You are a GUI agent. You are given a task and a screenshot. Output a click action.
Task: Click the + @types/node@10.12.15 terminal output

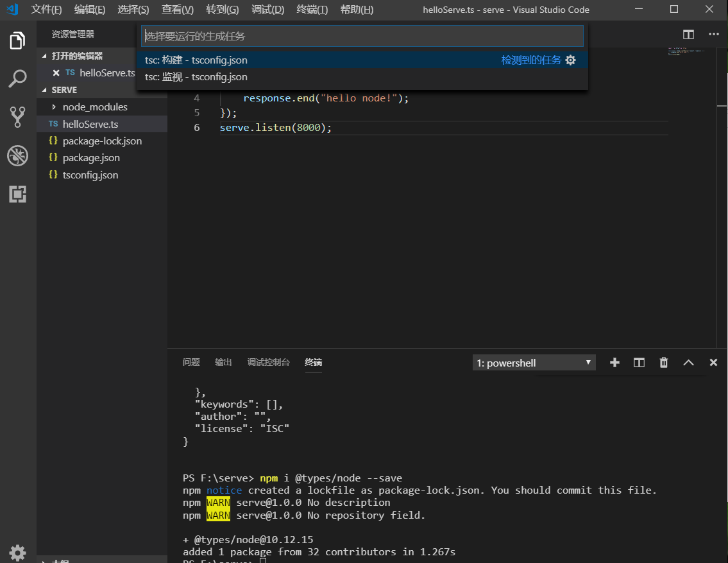[248, 540]
